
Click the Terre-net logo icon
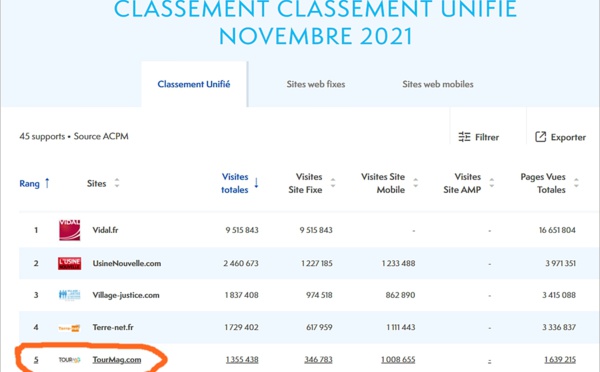pos(69,328)
